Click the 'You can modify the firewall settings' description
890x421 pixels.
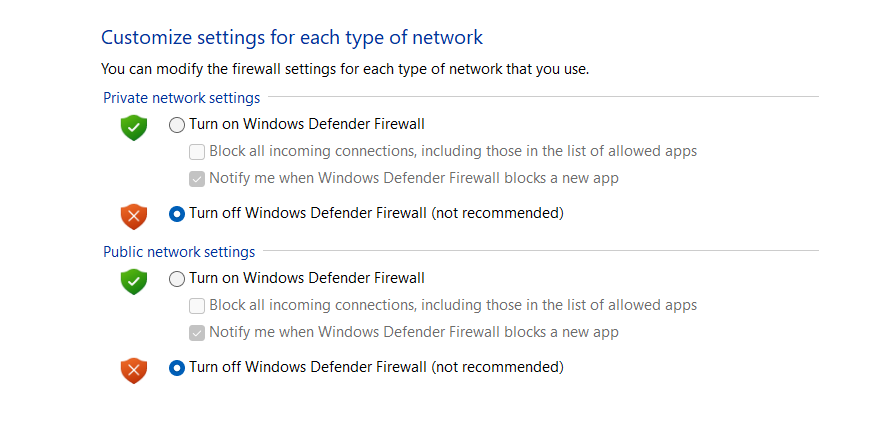[345, 70]
